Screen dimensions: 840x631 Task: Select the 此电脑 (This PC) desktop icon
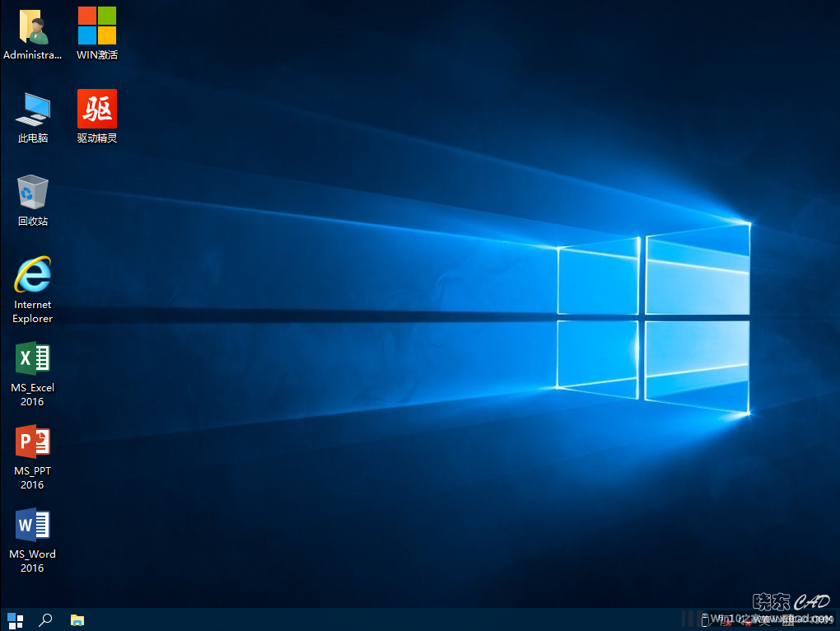pyautogui.click(x=33, y=117)
